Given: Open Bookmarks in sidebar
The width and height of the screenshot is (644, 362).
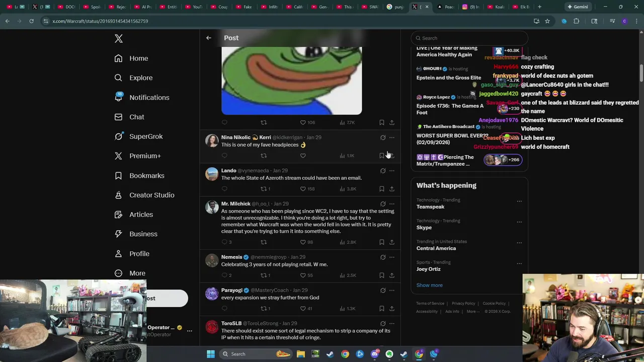Looking at the screenshot, I should [x=139, y=175].
